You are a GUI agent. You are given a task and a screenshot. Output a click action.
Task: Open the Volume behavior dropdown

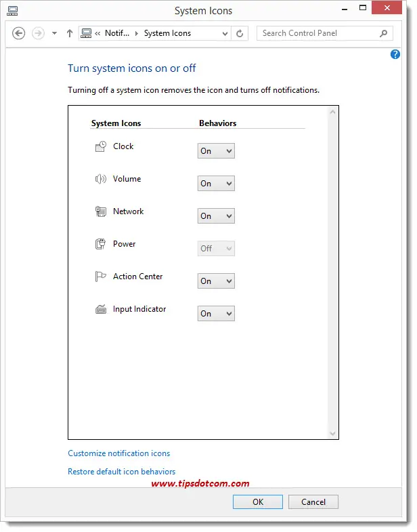pyautogui.click(x=216, y=184)
